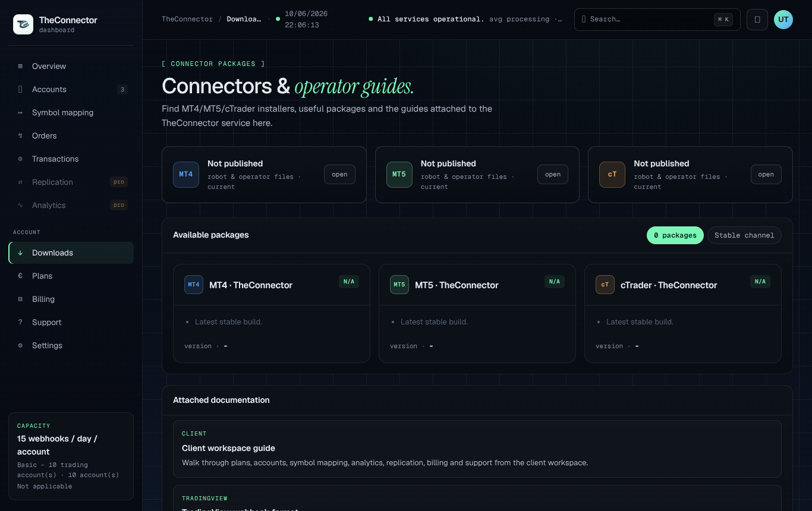Focus the Search input field

coord(657,19)
